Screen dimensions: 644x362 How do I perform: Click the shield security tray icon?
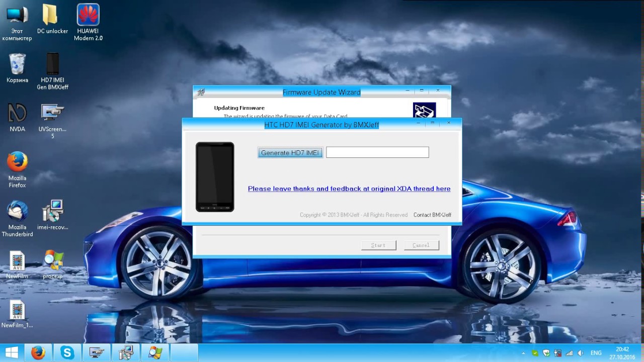(x=546, y=353)
